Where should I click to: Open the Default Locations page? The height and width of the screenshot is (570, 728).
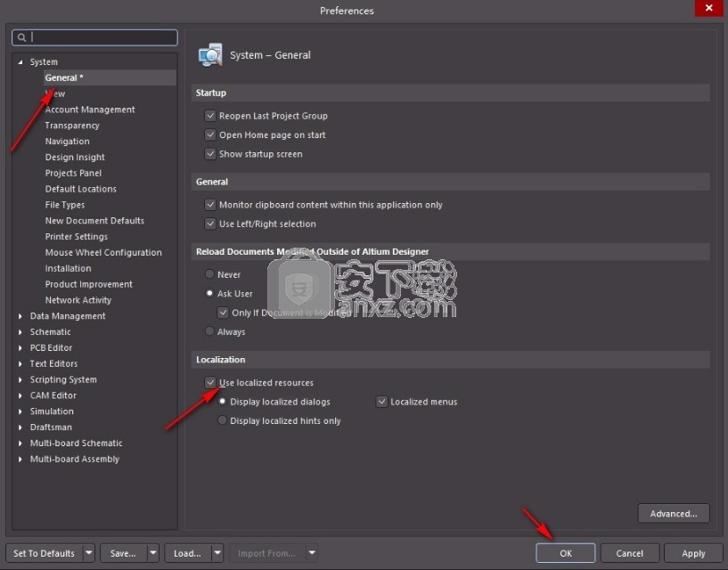click(x=81, y=189)
